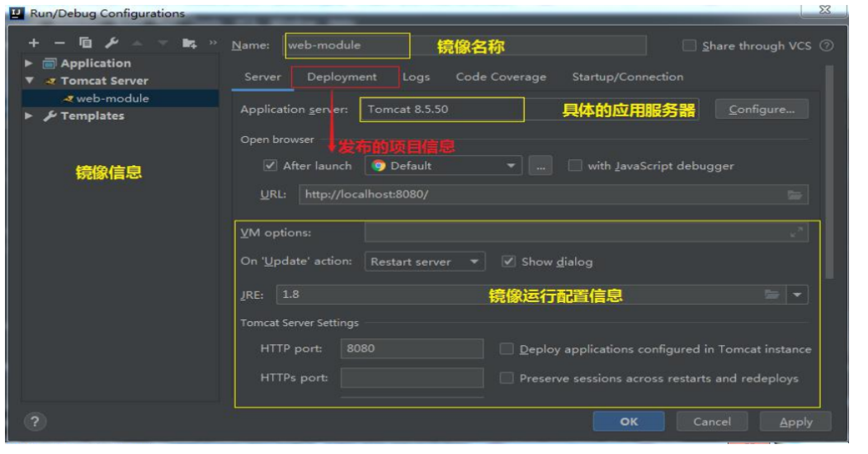Switch to the Code Coverage tab

[x=501, y=77]
